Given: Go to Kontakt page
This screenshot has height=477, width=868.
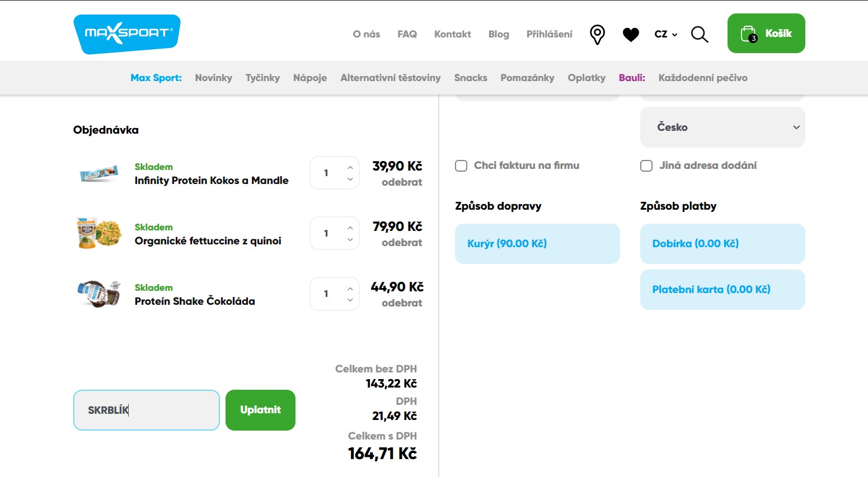Looking at the screenshot, I should pyautogui.click(x=452, y=34).
